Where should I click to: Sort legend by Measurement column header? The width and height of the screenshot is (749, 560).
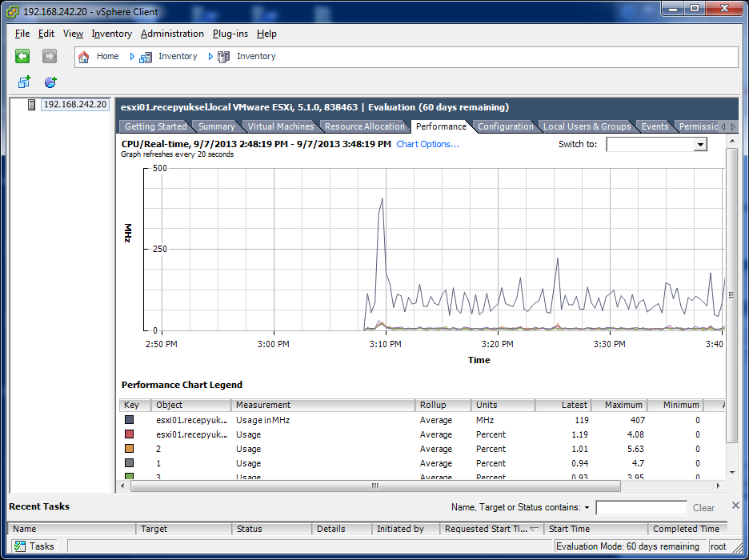click(x=323, y=405)
